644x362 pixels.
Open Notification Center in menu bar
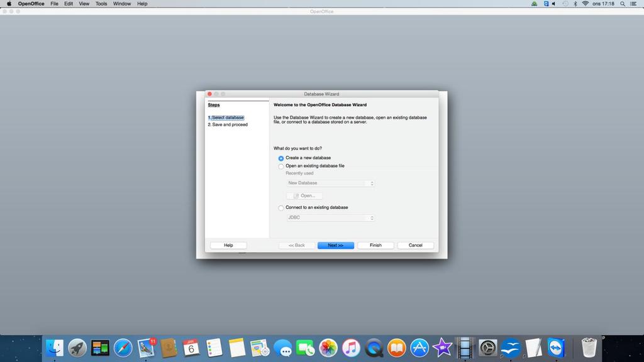click(634, 4)
